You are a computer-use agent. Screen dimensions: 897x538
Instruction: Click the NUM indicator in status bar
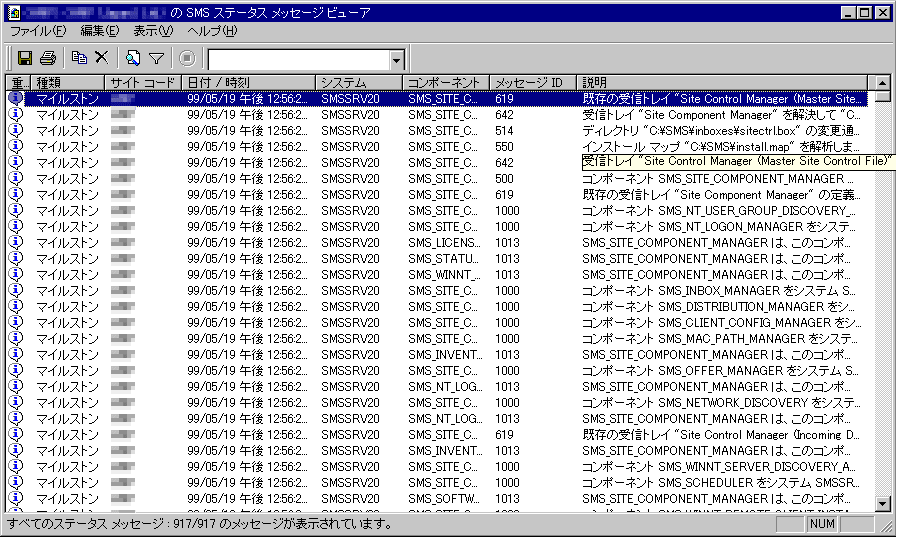coord(822,524)
